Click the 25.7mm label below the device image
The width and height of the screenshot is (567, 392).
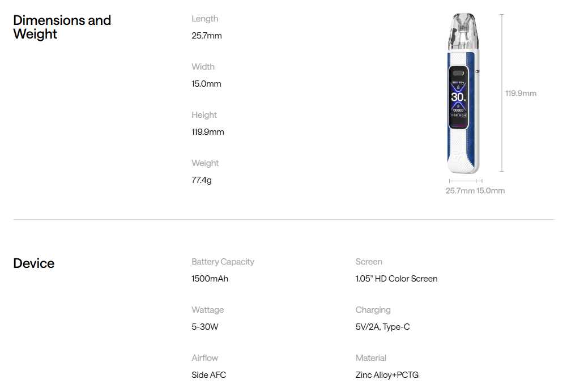point(460,191)
